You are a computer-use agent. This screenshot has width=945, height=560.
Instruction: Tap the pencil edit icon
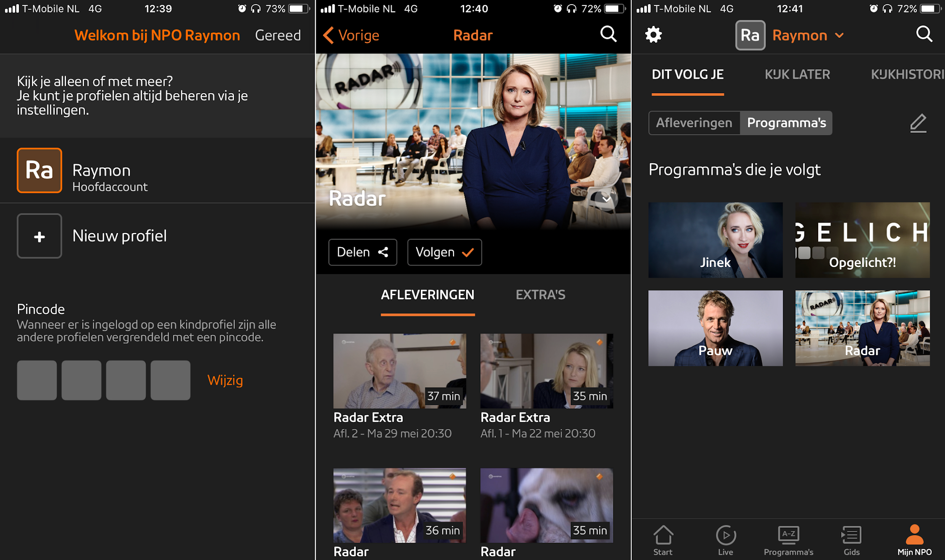[x=918, y=123]
